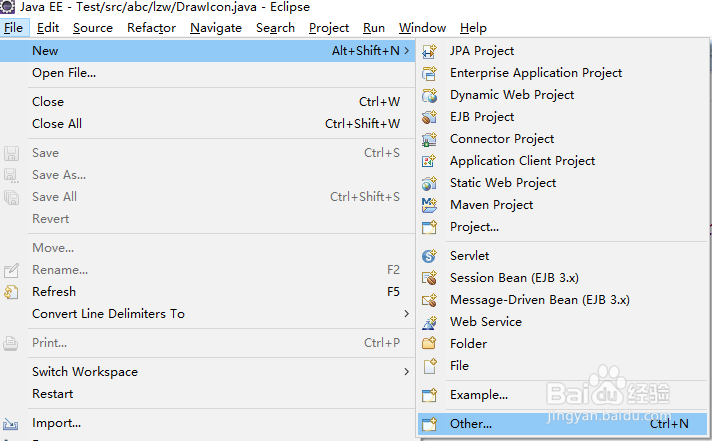Image resolution: width=712 pixels, height=441 pixels.
Task: Click the Connector Project icon
Action: (x=429, y=139)
